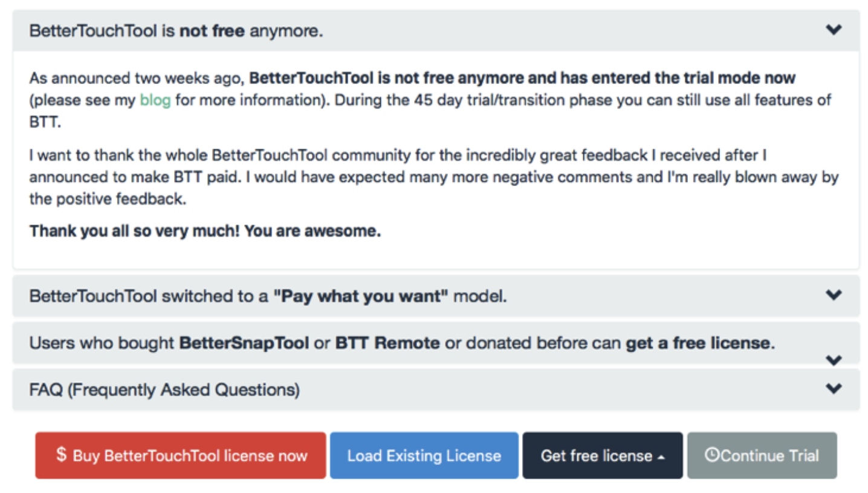Click the "BetterTouchTool is not free anymore" header
The image size is (868, 493).
pyautogui.click(x=176, y=31)
